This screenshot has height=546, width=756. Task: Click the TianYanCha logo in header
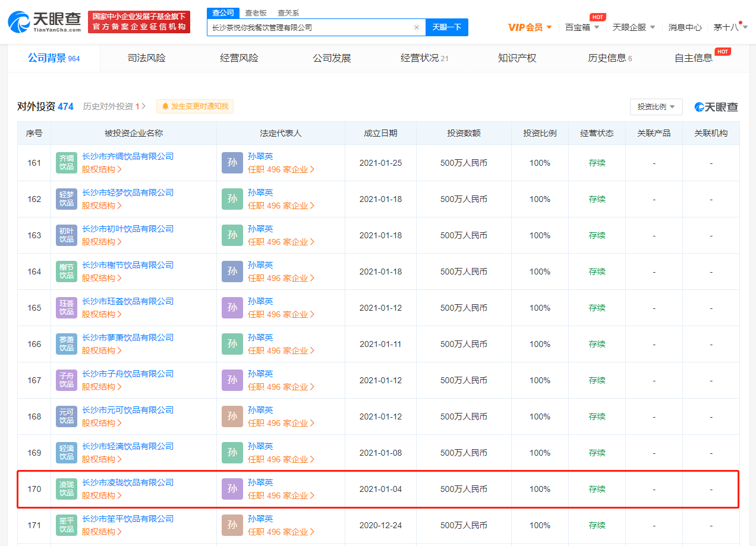(x=45, y=22)
